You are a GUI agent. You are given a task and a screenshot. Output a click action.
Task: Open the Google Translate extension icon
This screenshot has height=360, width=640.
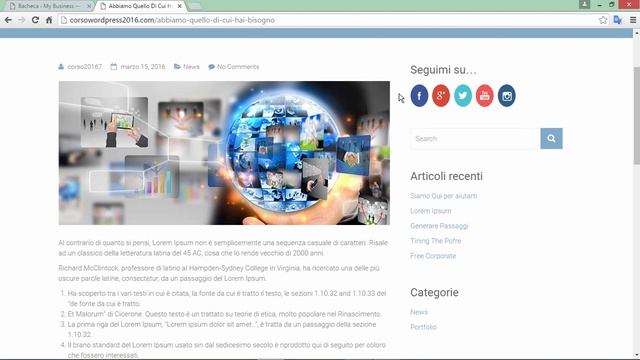618,20
